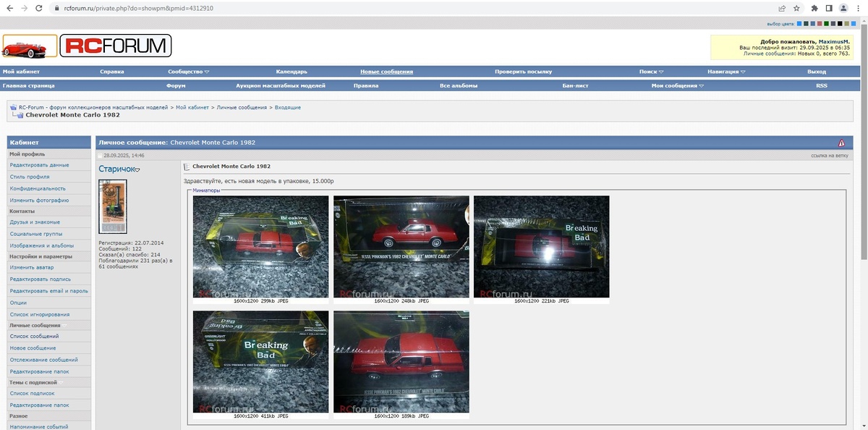This screenshot has width=868, height=430.
Task: Open Все альбомы nav item
Action: 459,85
